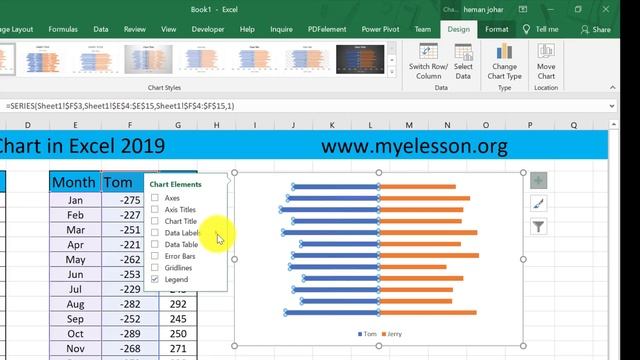The image size is (640, 360).
Task: Enable Data Table checkbox
Action: pos(155,244)
